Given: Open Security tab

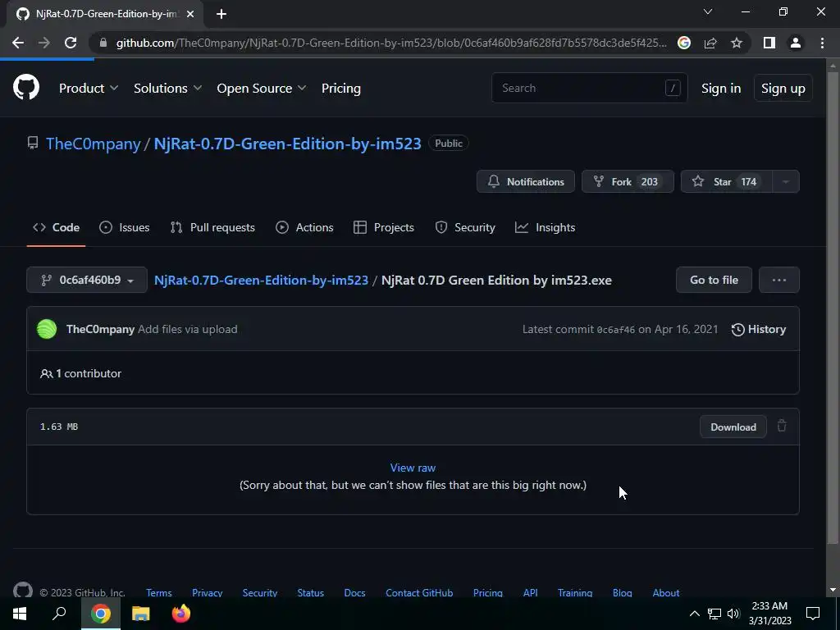Looking at the screenshot, I should [465, 227].
